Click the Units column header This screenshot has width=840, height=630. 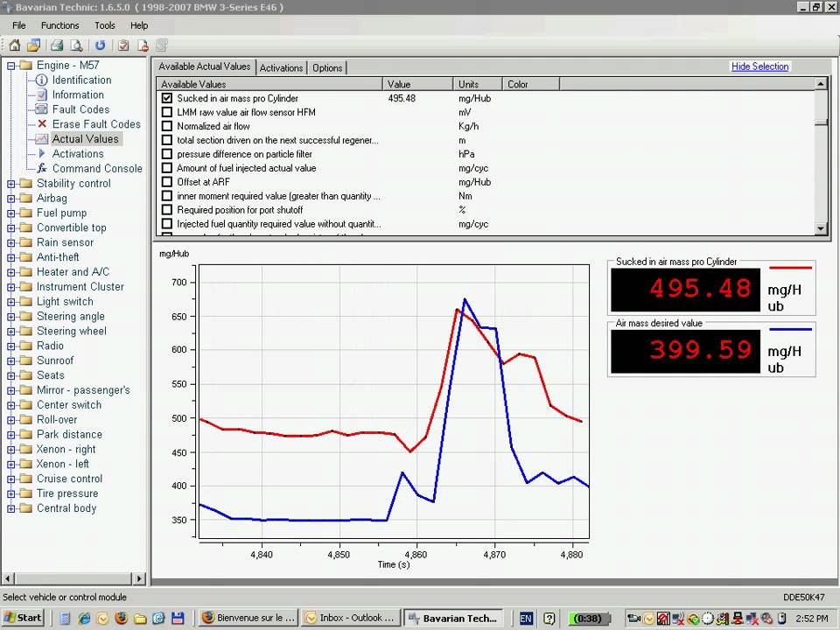point(478,84)
